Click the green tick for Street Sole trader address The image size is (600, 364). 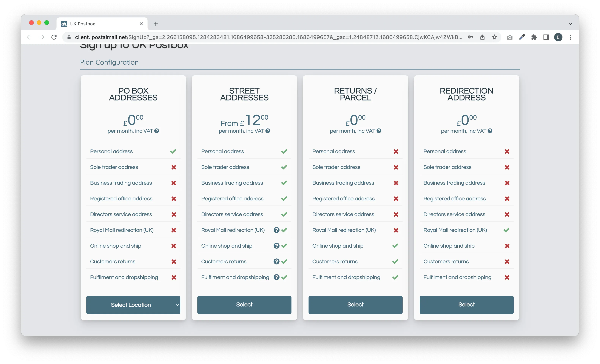(284, 167)
